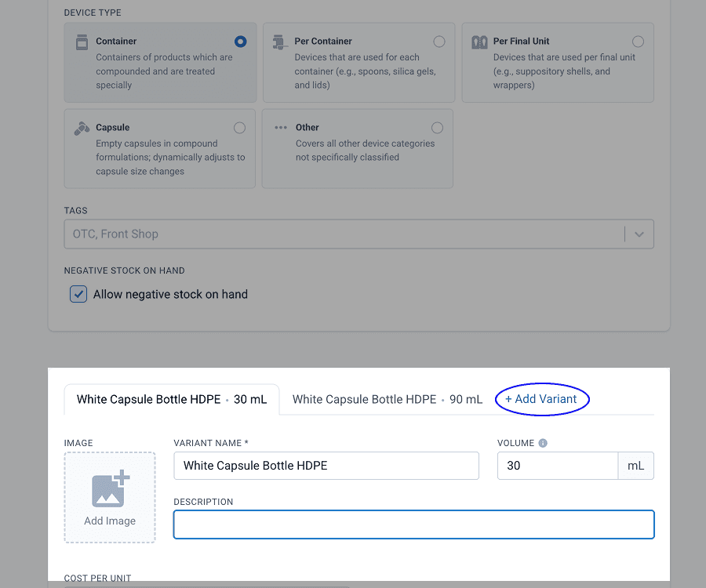Open the mL volume unit selector
706x588 pixels.
coord(635,466)
